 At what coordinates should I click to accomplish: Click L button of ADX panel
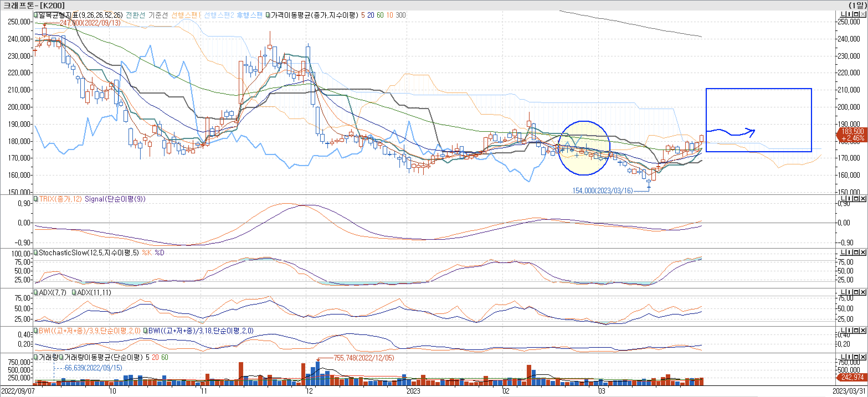click(843, 292)
